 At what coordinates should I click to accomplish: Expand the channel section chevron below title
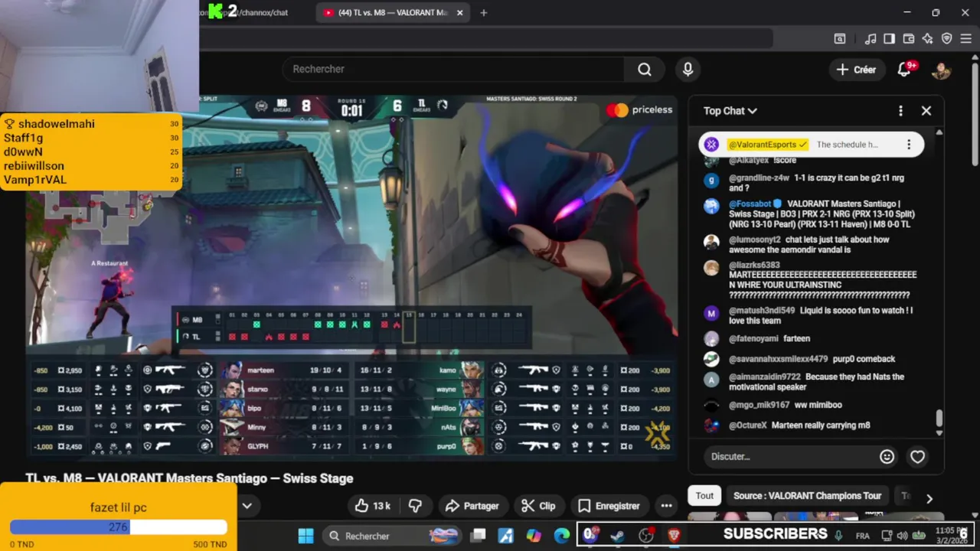[x=247, y=506]
